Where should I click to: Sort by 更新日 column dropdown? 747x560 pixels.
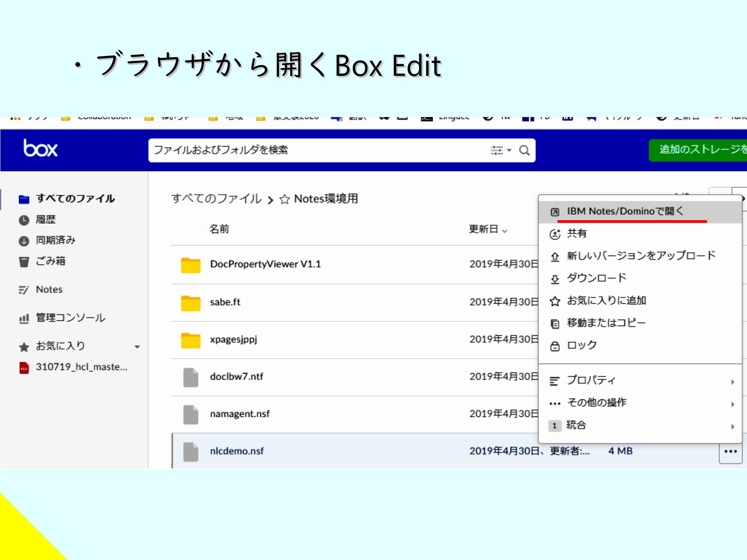[x=488, y=229]
